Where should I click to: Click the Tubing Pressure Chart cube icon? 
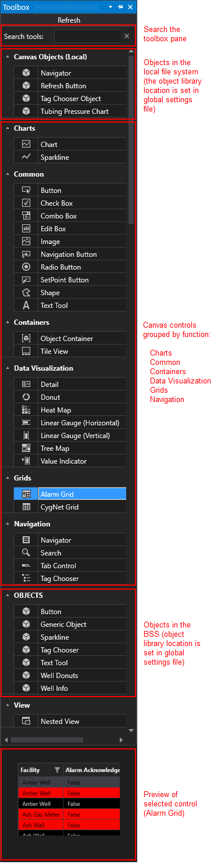point(26,112)
